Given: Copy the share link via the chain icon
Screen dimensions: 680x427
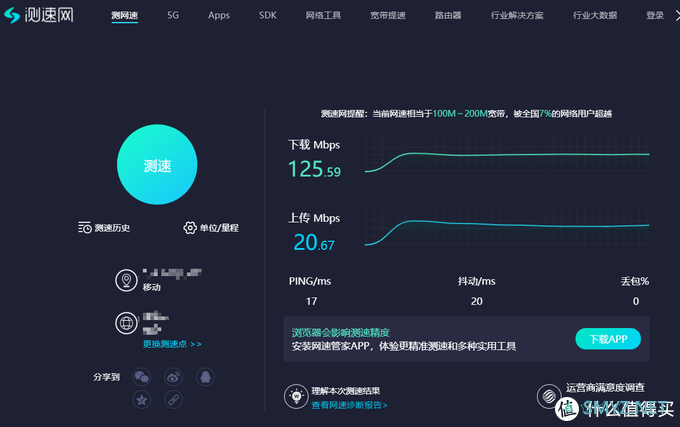Looking at the screenshot, I should (x=173, y=400).
